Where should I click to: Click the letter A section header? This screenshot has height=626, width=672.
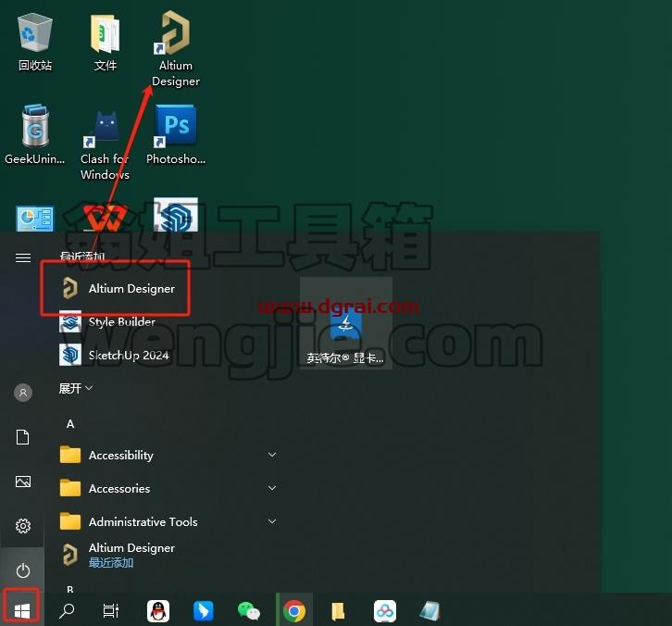coord(70,424)
